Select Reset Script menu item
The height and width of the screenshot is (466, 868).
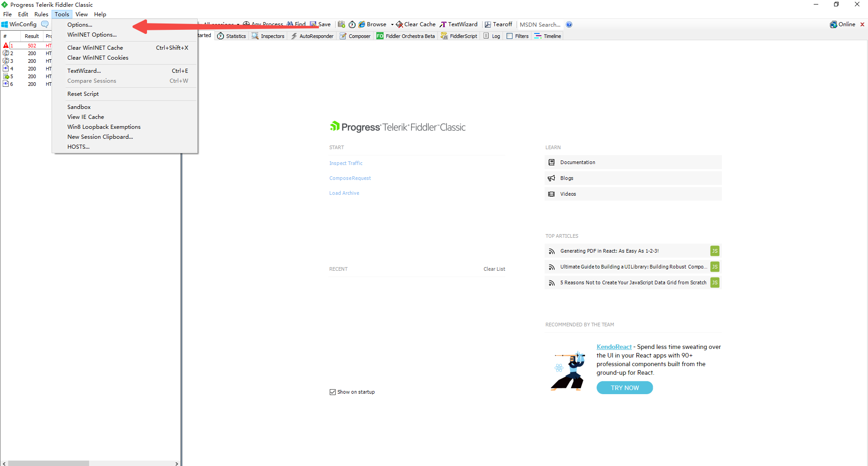[x=125, y=94]
